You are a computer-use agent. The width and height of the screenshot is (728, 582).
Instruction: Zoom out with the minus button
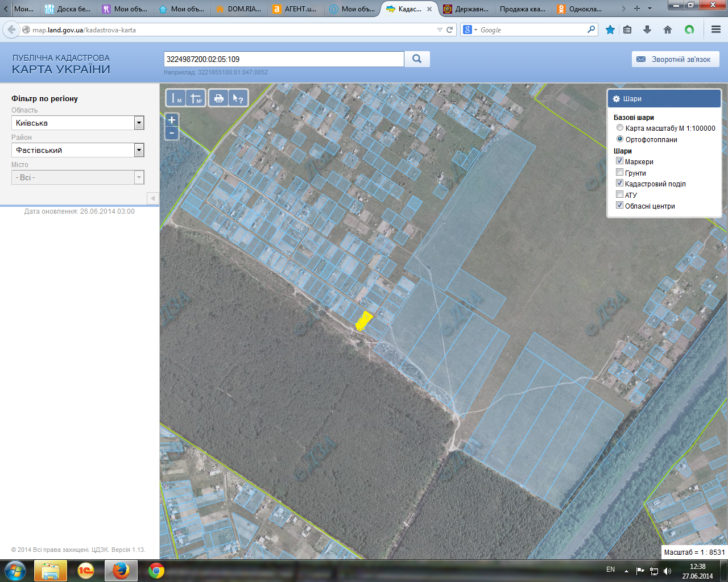coord(172,134)
